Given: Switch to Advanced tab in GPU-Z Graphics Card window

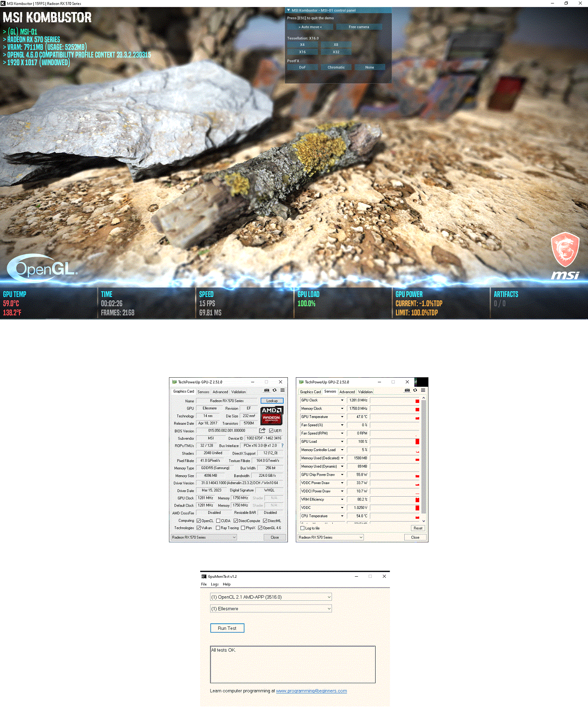Looking at the screenshot, I should pyautogui.click(x=220, y=392).
